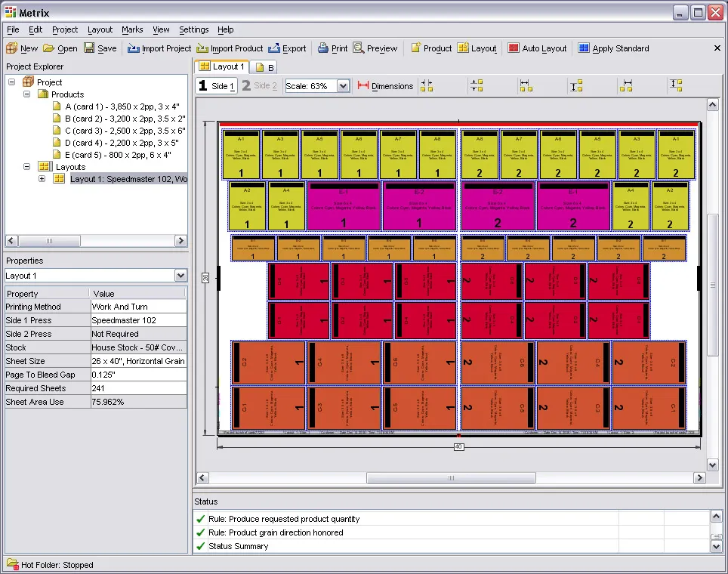Open the Layout menu

[100, 29]
